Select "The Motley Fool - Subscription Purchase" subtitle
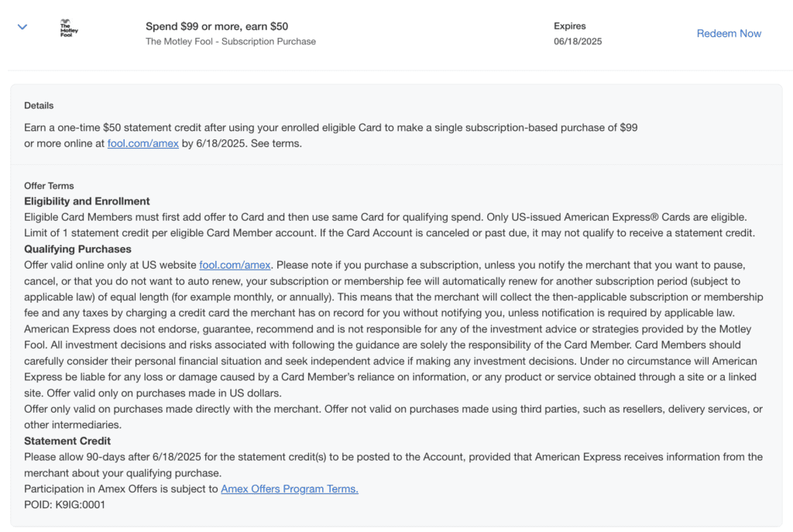 (231, 42)
